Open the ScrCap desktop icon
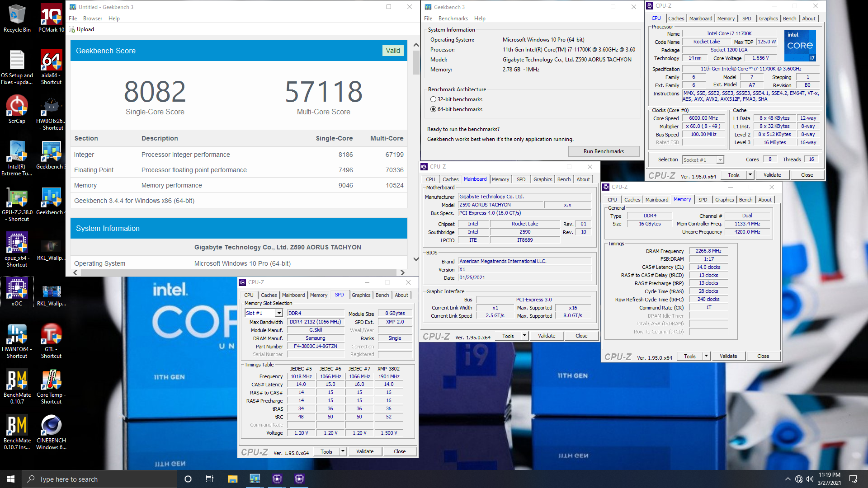This screenshot has height=488, width=868. click(x=17, y=109)
